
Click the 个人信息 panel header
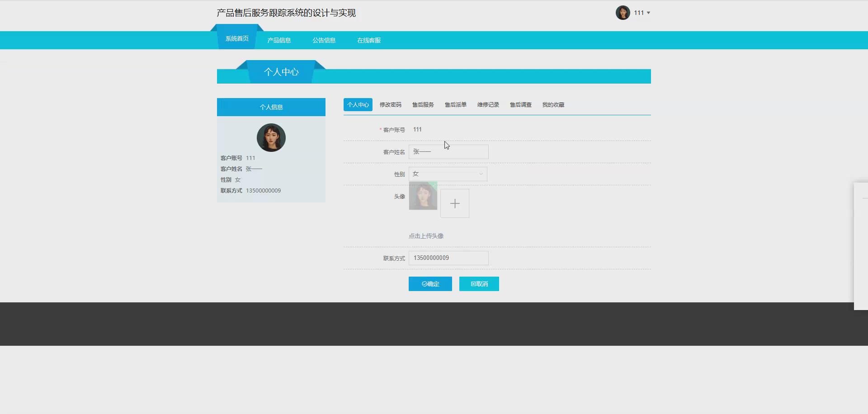coord(271,107)
